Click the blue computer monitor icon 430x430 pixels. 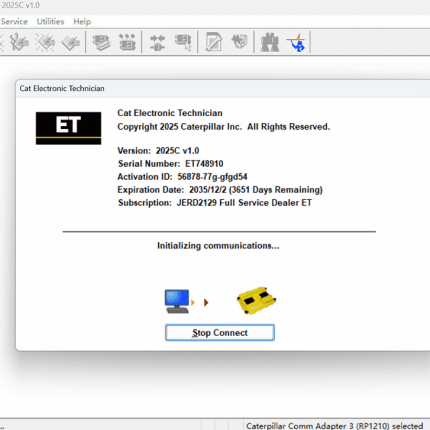(x=177, y=301)
